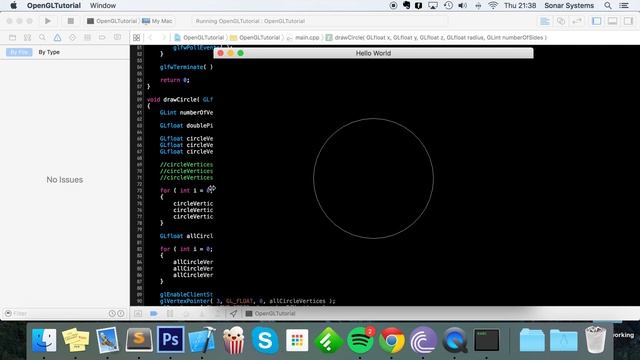Open the AirPlay display menu
Viewport: 640px width, 360px height.
[x=433, y=6]
